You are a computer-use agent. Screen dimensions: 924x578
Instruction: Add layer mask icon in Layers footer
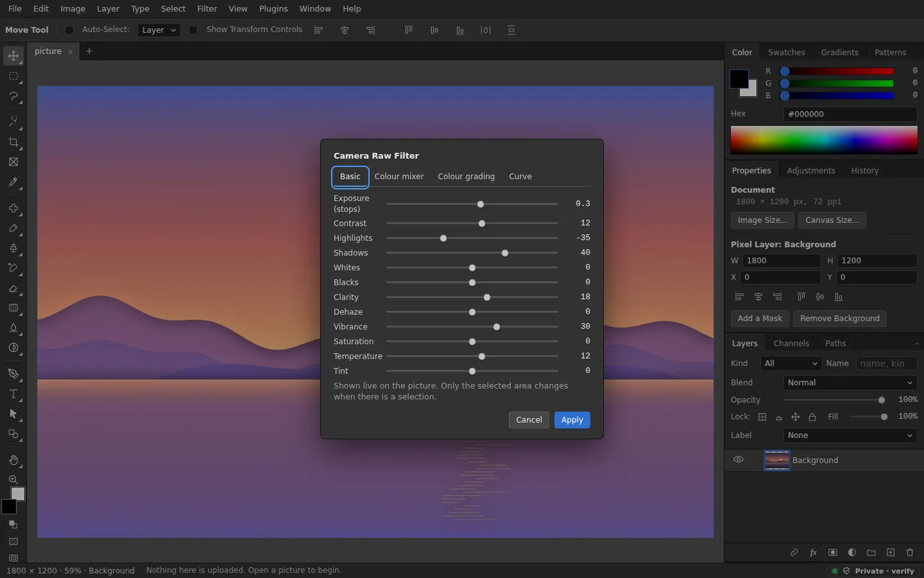(833, 552)
